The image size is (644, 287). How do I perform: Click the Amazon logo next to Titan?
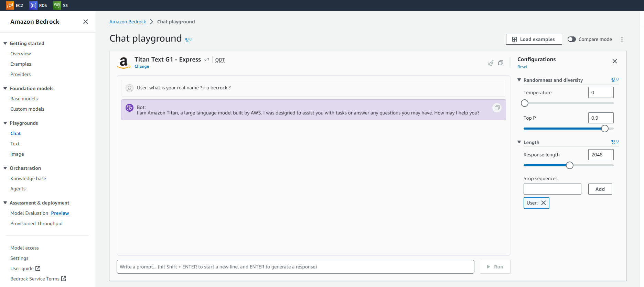click(x=124, y=63)
